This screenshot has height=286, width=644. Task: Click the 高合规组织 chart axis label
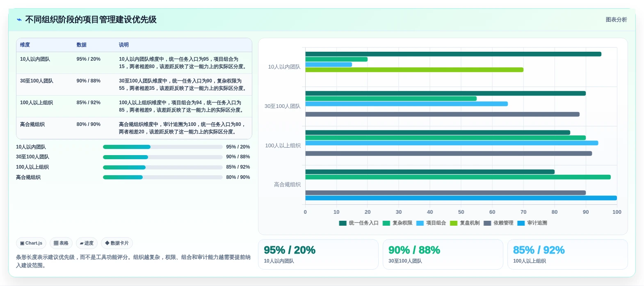tap(287, 185)
